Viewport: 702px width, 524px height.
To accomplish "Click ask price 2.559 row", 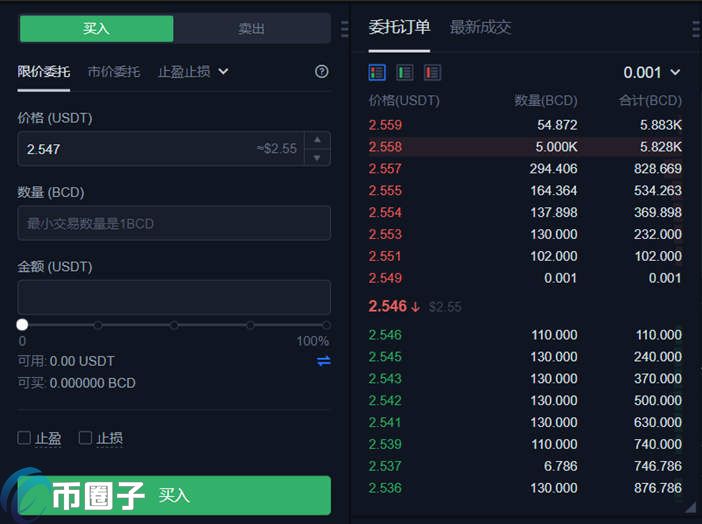I will 525,125.
